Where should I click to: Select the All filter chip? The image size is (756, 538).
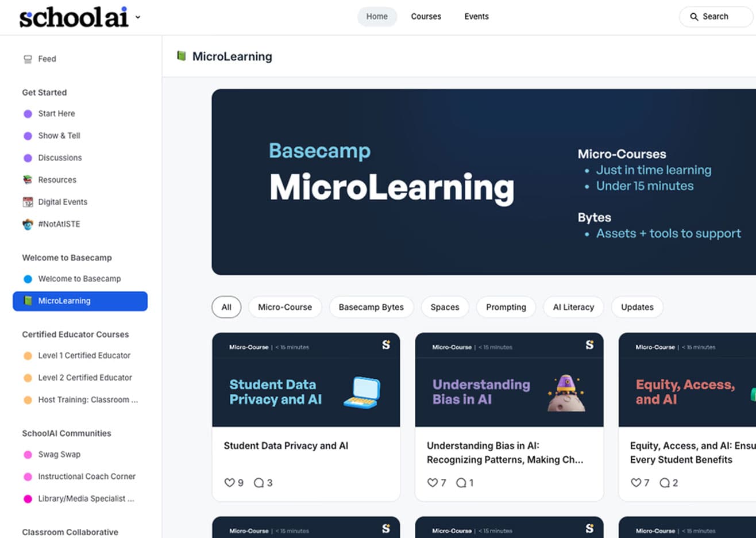pos(226,307)
